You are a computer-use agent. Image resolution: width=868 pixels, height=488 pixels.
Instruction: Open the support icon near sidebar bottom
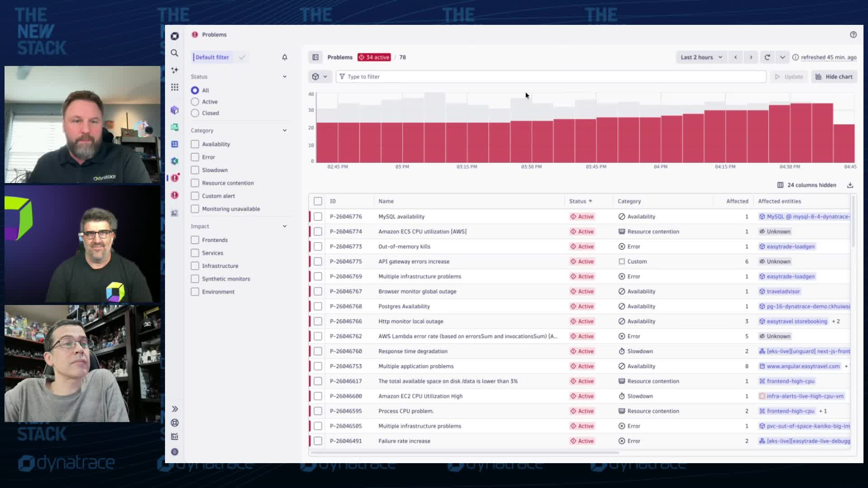(175, 422)
